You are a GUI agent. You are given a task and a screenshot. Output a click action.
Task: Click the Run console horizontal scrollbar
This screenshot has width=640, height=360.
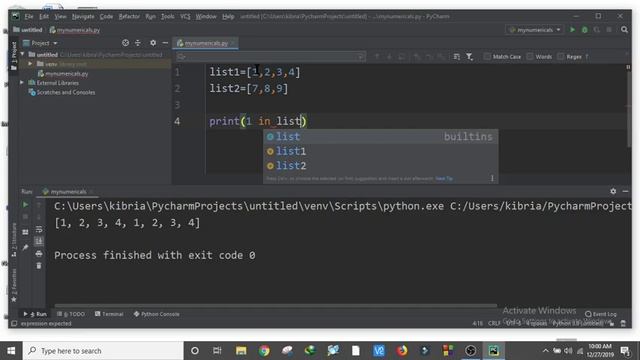(276, 305)
